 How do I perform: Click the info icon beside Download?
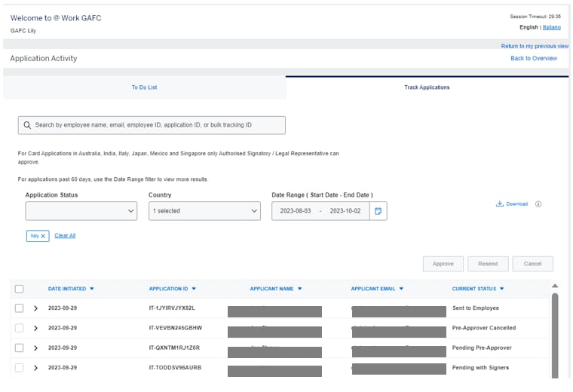tap(538, 204)
